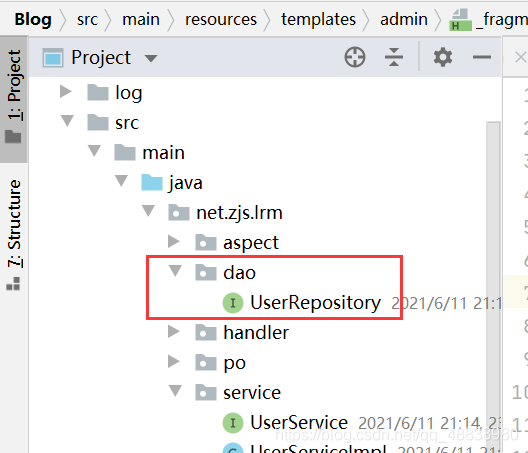Collapse the java folder arrow
Image resolution: width=528 pixels, height=453 pixels.
(121, 180)
